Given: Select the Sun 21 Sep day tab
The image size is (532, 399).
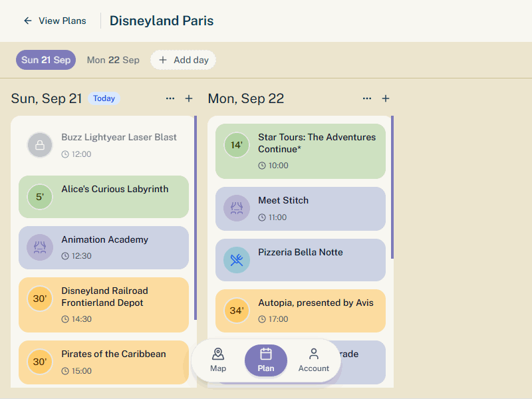Looking at the screenshot, I should pyautogui.click(x=46, y=60).
